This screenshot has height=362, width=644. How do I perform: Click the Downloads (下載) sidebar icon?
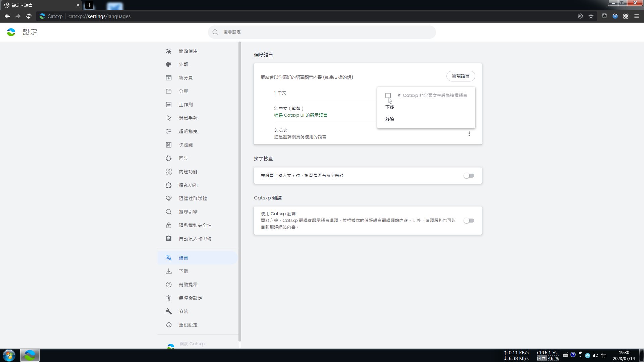[x=169, y=271]
